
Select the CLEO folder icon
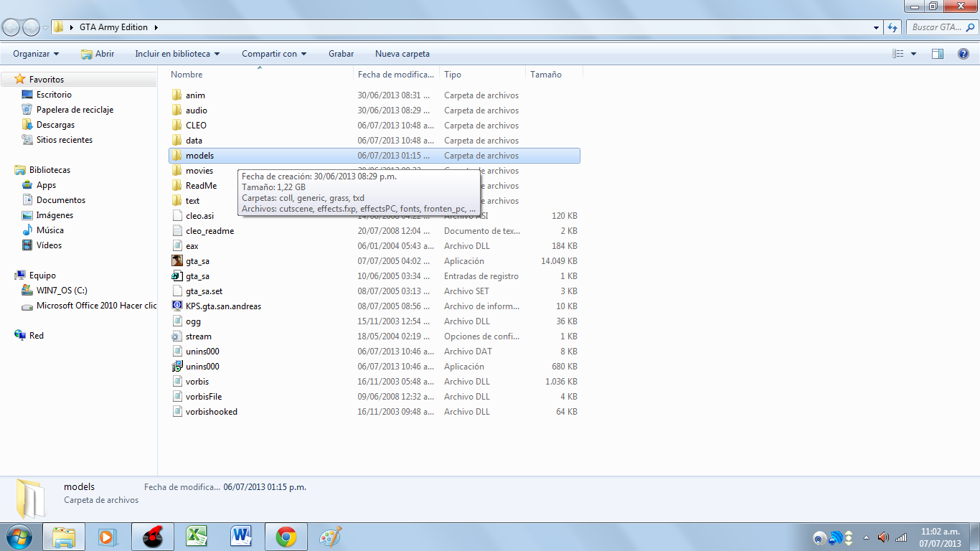coord(177,126)
